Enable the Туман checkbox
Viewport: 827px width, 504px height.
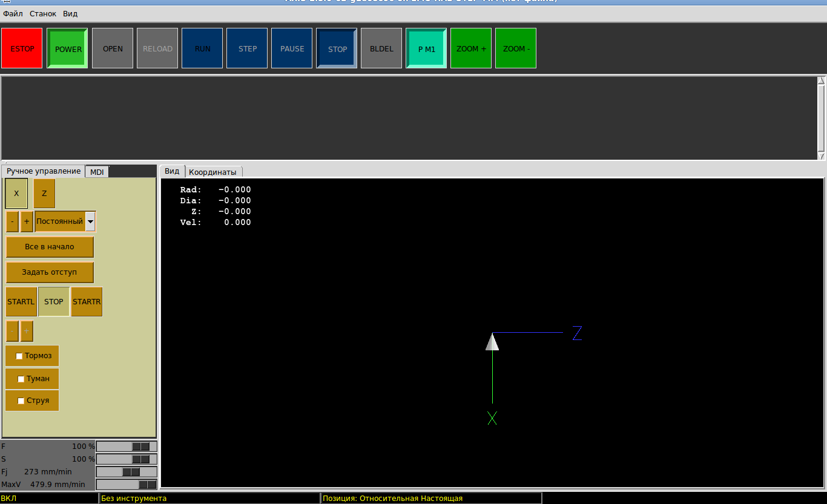[21, 379]
